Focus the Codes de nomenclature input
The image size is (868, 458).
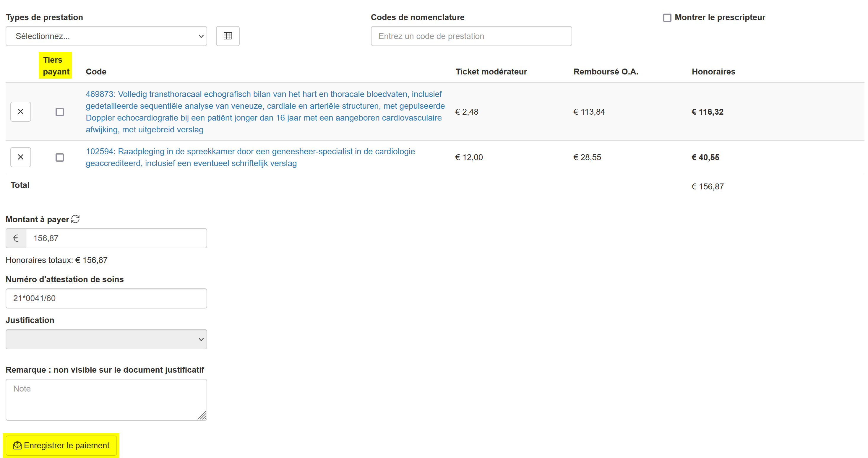(x=471, y=36)
